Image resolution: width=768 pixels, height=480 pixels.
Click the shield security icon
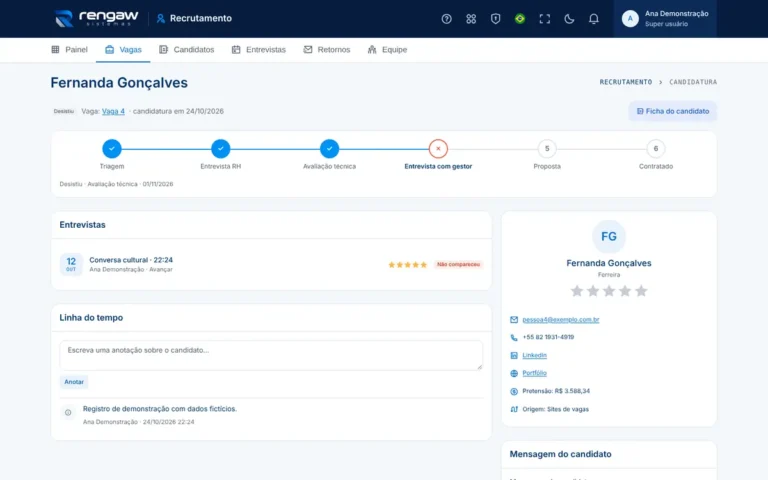click(495, 19)
